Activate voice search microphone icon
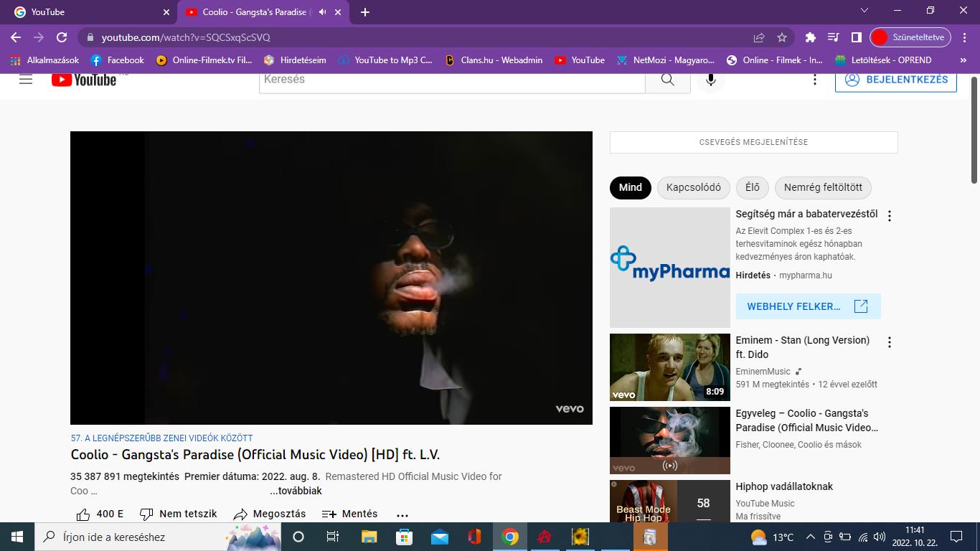 (x=710, y=80)
